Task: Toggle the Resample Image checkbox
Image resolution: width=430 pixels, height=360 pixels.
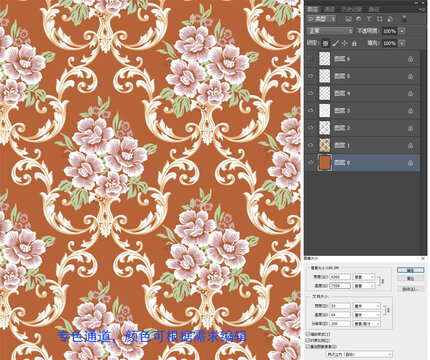Action: [x=308, y=347]
